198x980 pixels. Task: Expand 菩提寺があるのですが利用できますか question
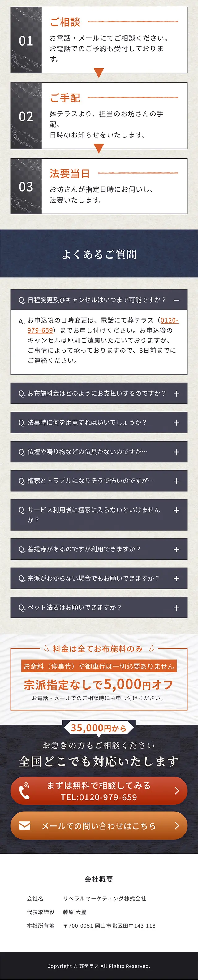pos(99,549)
